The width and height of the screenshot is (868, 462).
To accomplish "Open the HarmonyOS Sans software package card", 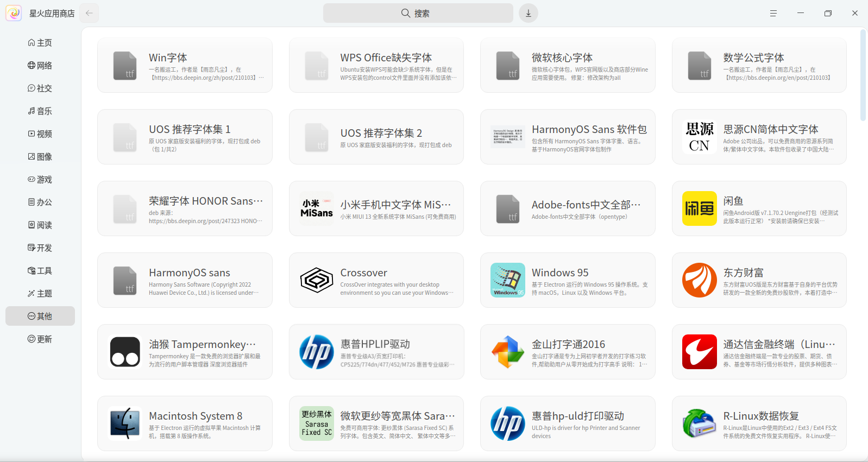I will [x=567, y=137].
